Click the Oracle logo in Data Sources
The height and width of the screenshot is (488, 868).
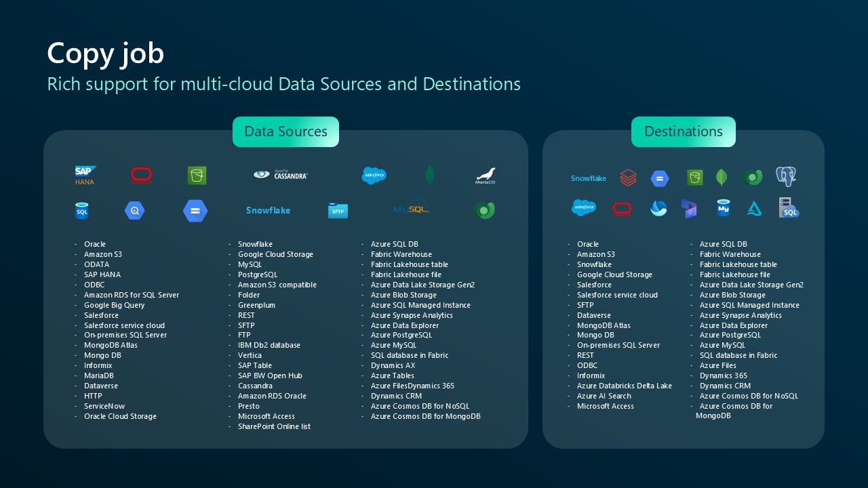[x=141, y=176]
